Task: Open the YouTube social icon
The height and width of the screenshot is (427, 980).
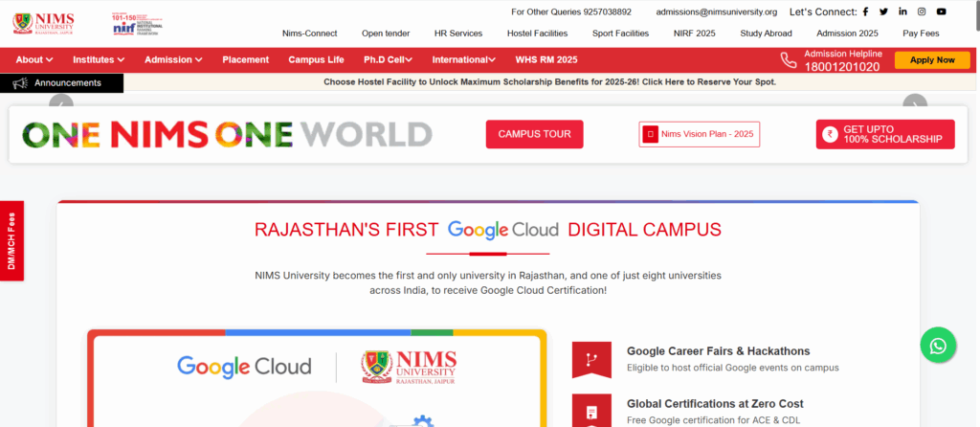Action: pyautogui.click(x=941, y=11)
